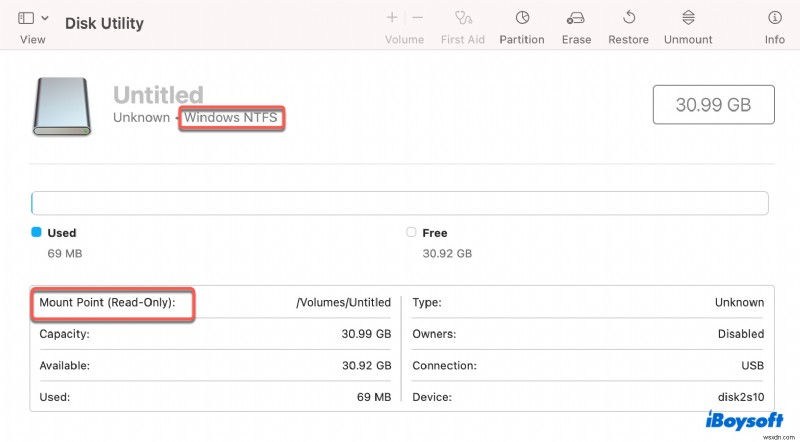Click the Unmount eject icon
Image resolution: width=800 pixels, height=442 pixels.
(x=688, y=18)
